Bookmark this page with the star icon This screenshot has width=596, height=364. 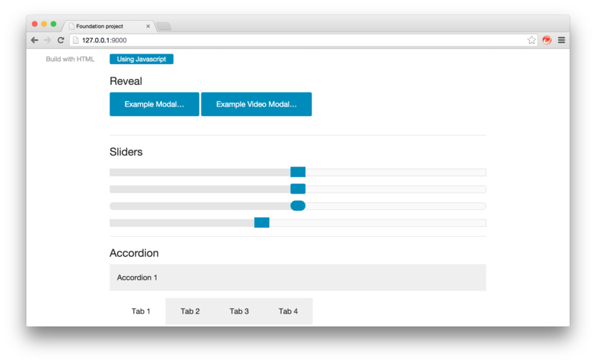tap(531, 40)
